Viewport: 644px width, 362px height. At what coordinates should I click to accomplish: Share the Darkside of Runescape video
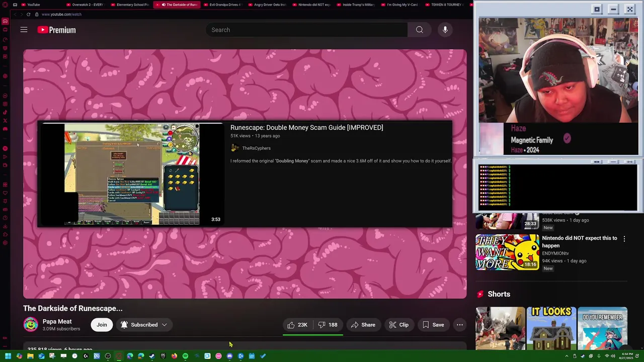pyautogui.click(x=363, y=325)
